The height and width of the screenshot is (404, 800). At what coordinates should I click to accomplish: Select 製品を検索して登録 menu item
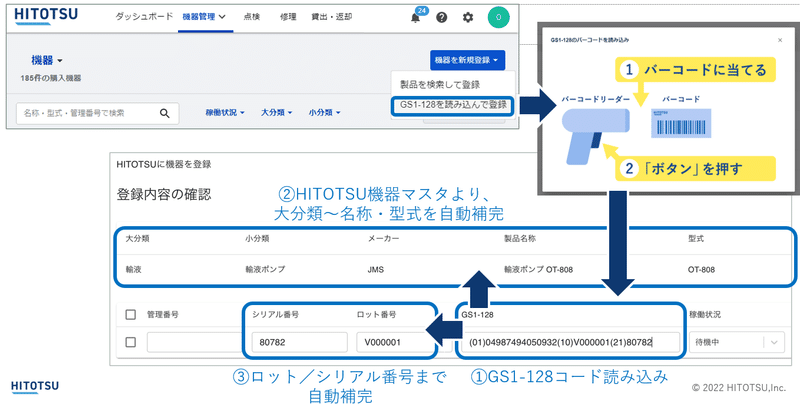[x=440, y=85]
